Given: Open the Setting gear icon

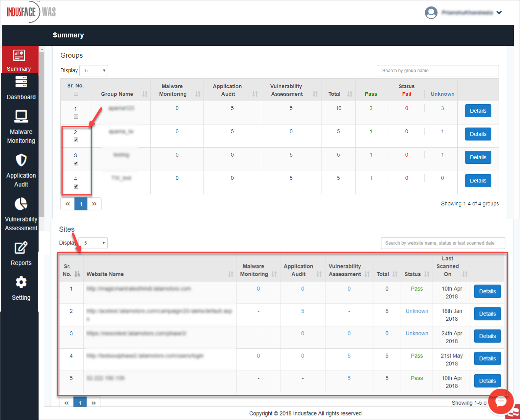Looking at the screenshot, I should [x=21, y=282].
